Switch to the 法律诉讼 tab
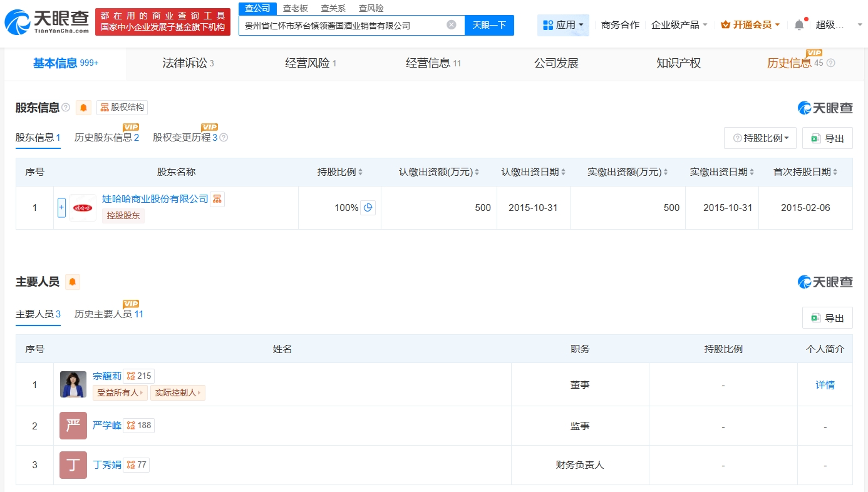Screen dimensions: 868x492 pyautogui.click(x=187, y=63)
